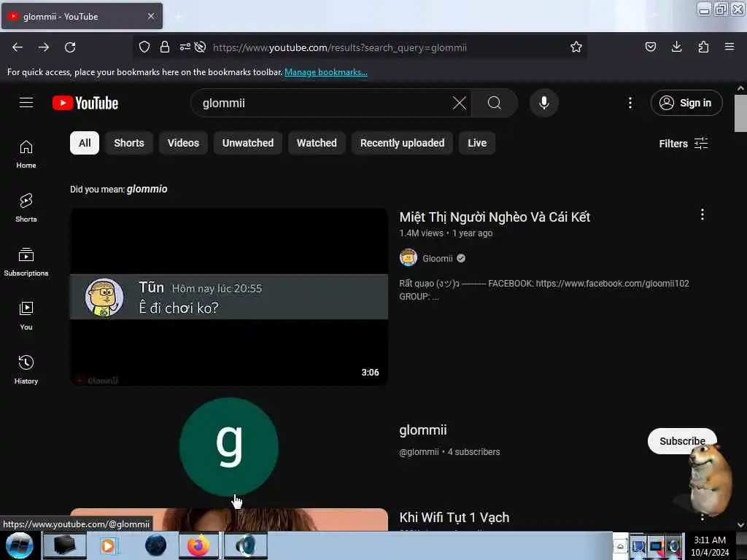
Task: Close the glommii - YouTube tab
Action: pos(151,16)
